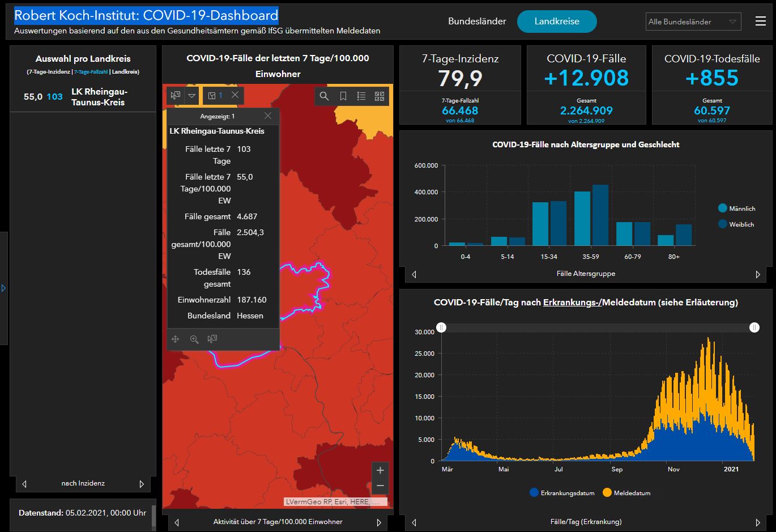Click the 35-59 female bar in chart

600,215
